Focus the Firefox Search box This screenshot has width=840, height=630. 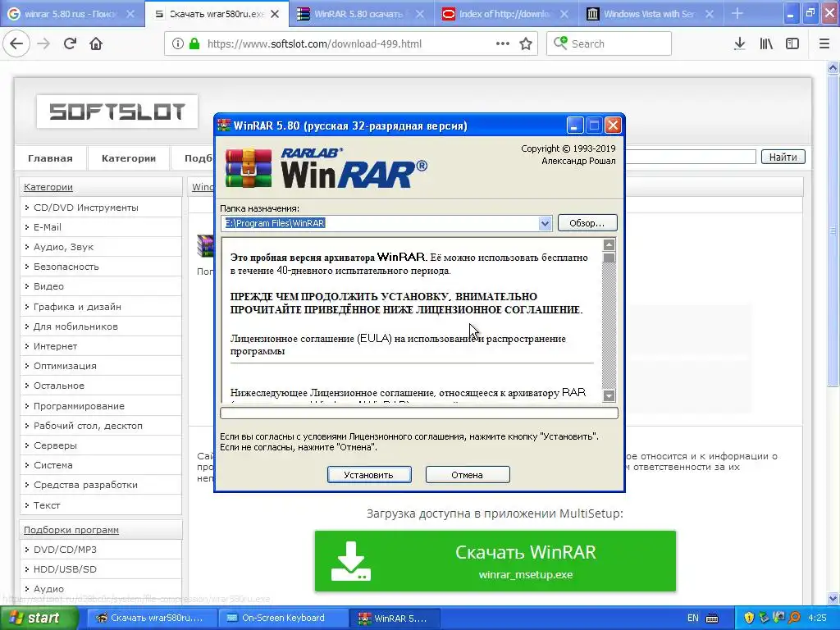pyautogui.click(x=609, y=43)
